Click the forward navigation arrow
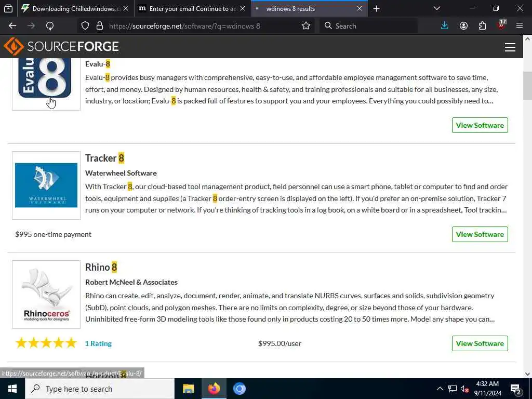The width and height of the screenshot is (532, 399). click(31, 26)
